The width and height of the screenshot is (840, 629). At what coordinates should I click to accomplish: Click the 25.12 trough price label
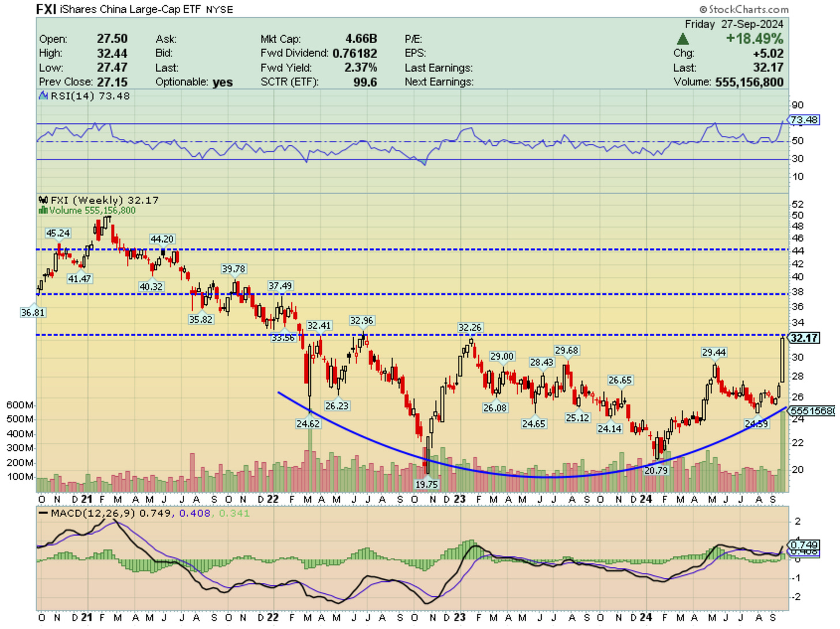coord(577,417)
